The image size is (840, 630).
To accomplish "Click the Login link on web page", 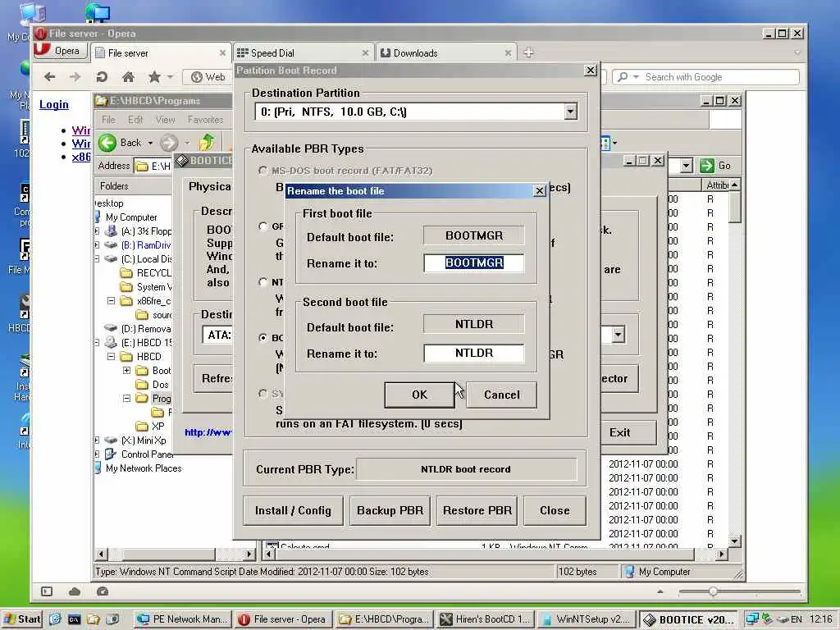I will tap(53, 104).
